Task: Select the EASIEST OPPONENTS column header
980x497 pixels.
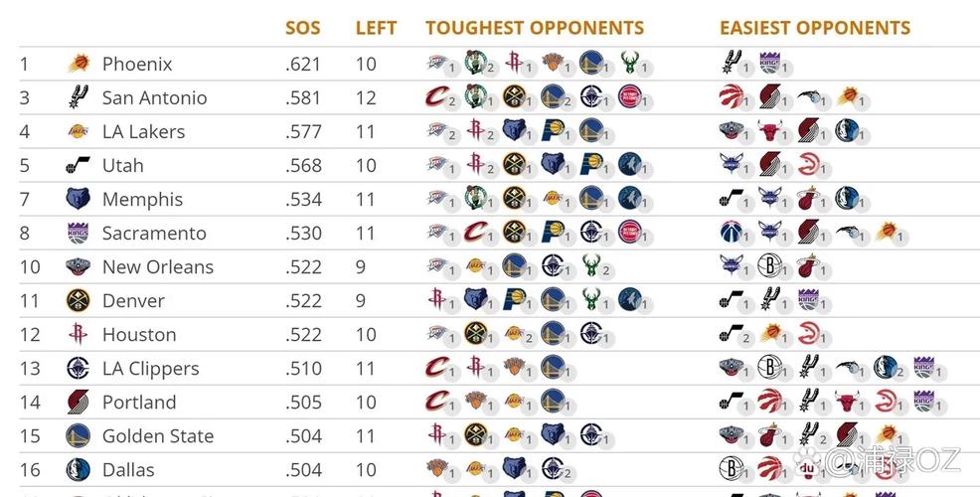Action: [x=815, y=28]
